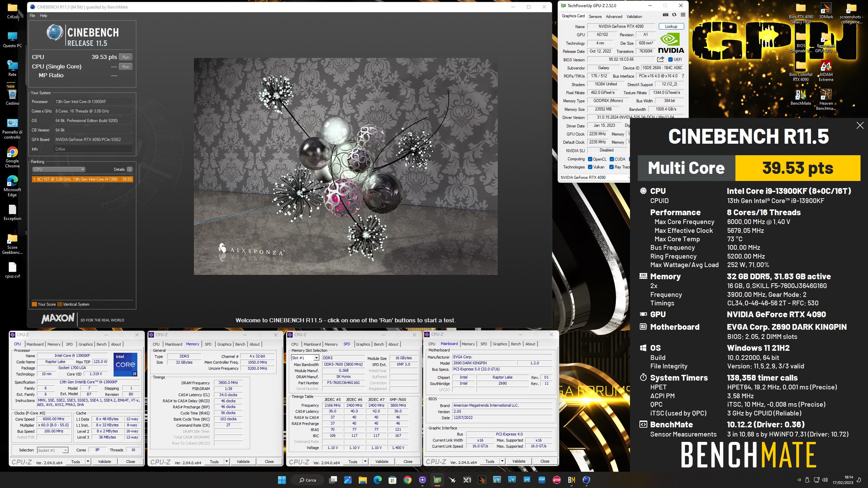This screenshot has width=868, height=488.
Task: Toggle the CUDA checkbox
Action: (x=612, y=159)
